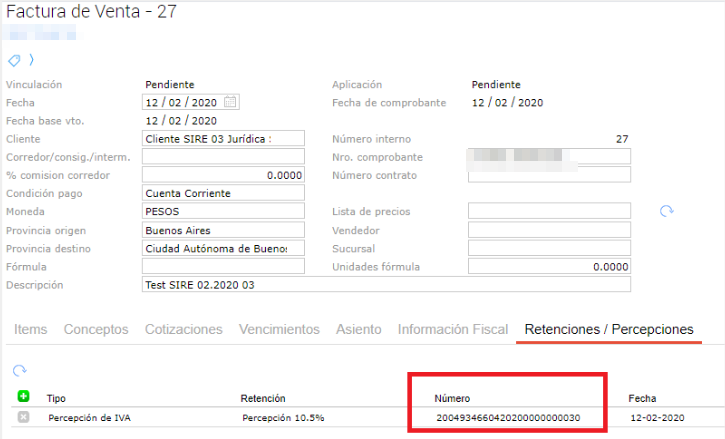Click the Fecha base vto. date value
725x439 pixels.
(x=181, y=121)
